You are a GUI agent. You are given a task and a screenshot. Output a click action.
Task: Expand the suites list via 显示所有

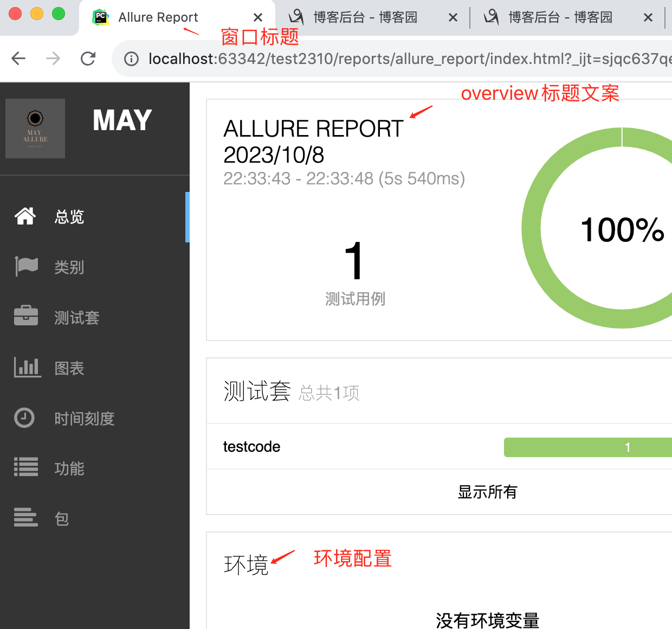pyautogui.click(x=487, y=492)
